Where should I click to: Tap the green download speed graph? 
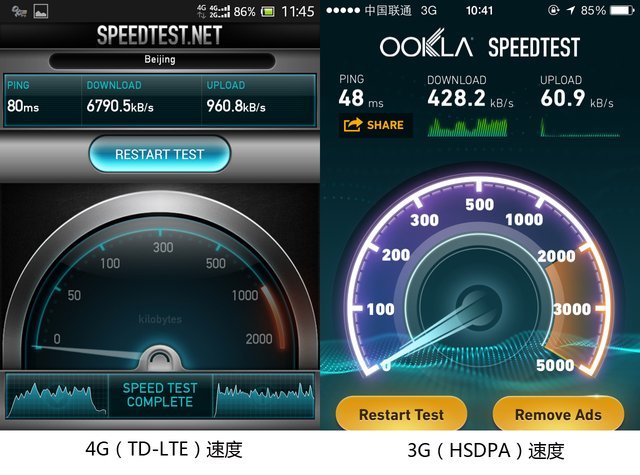pyautogui.click(x=467, y=127)
